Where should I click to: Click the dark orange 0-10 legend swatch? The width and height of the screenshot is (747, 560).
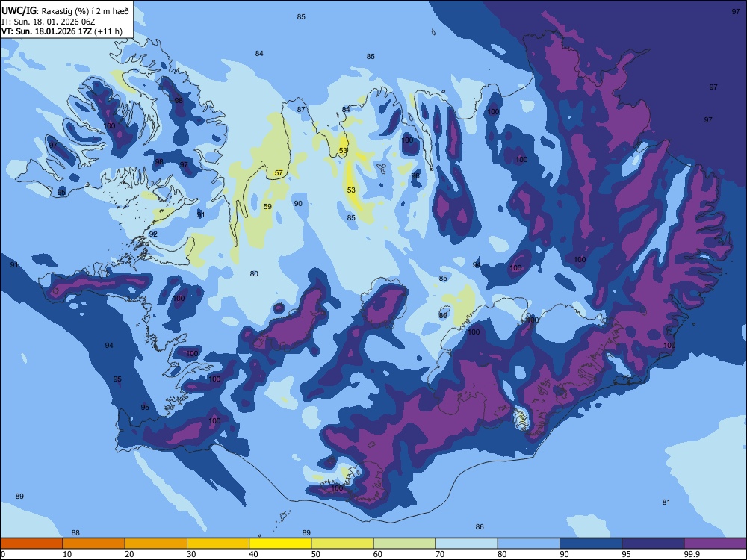(x=31, y=544)
